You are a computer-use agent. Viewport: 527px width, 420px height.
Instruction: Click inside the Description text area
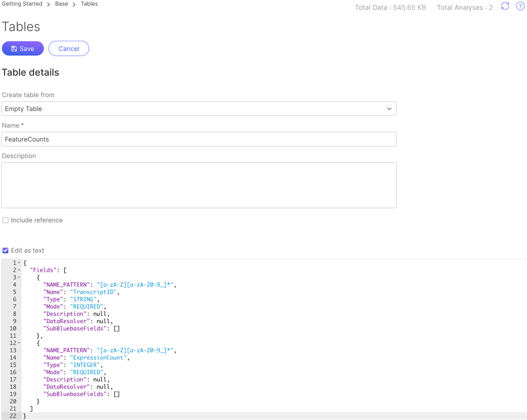[199, 185]
